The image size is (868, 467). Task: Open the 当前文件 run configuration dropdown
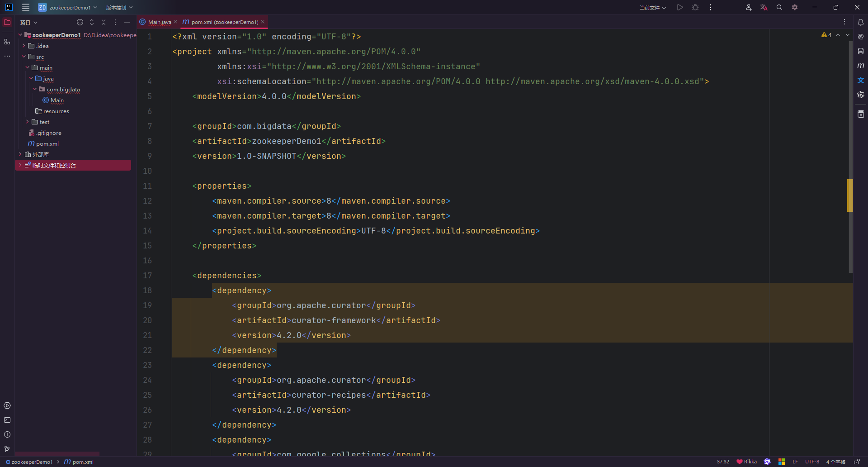point(653,7)
